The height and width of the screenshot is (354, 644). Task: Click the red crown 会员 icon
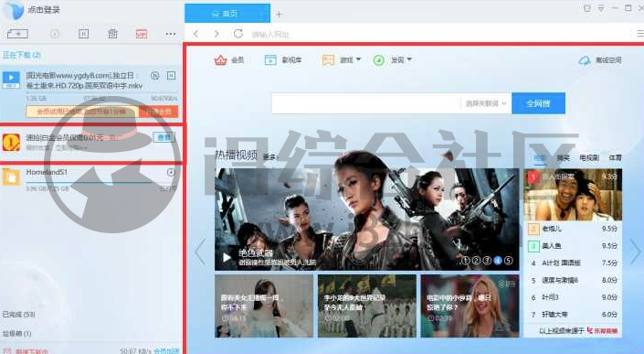pyautogui.click(x=220, y=60)
